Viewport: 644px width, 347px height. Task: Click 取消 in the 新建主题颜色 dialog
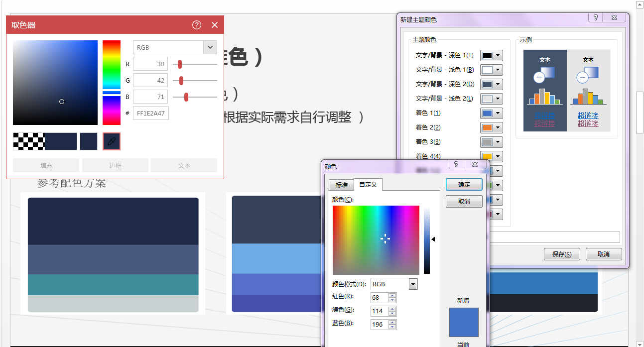[x=604, y=254]
